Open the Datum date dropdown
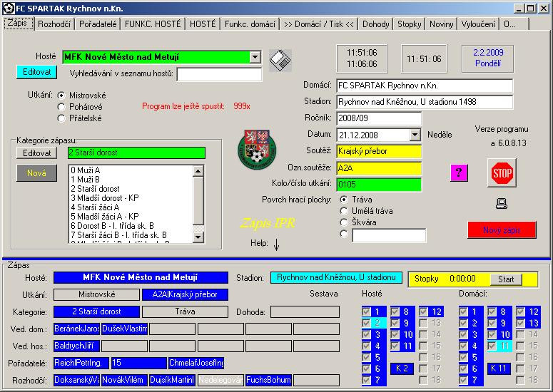The height and width of the screenshot is (392, 553). coord(415,135)
